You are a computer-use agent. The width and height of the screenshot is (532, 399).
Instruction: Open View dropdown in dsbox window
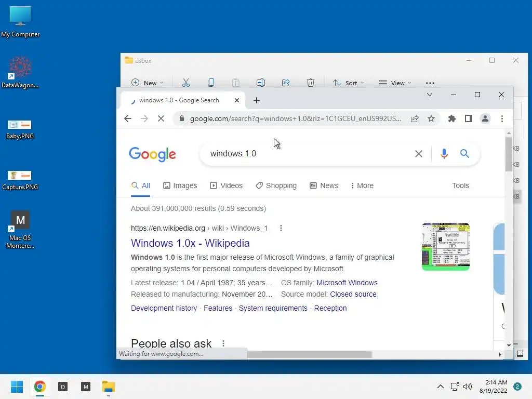point(395,83)
